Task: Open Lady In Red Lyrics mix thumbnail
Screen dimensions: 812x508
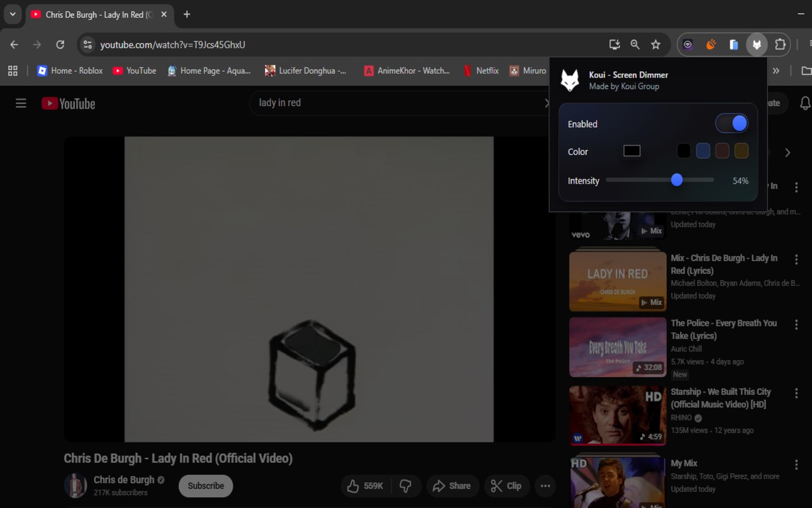Action: (x=617, y=281)
